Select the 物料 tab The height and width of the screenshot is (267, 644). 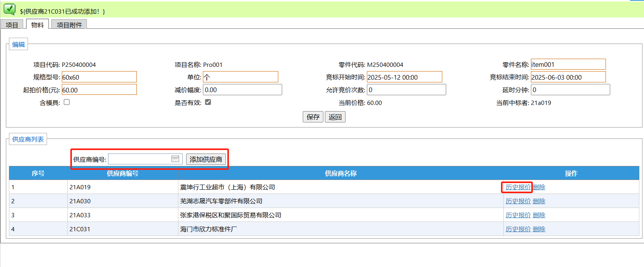(x=37, y=25)
